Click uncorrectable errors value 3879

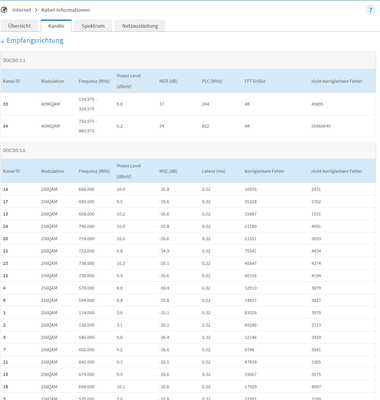(316, 288)
